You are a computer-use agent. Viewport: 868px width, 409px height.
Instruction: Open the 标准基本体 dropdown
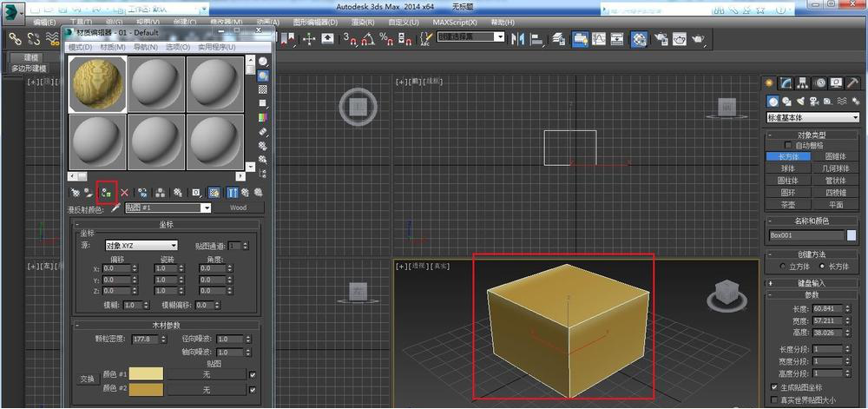(x=812, y=117)
